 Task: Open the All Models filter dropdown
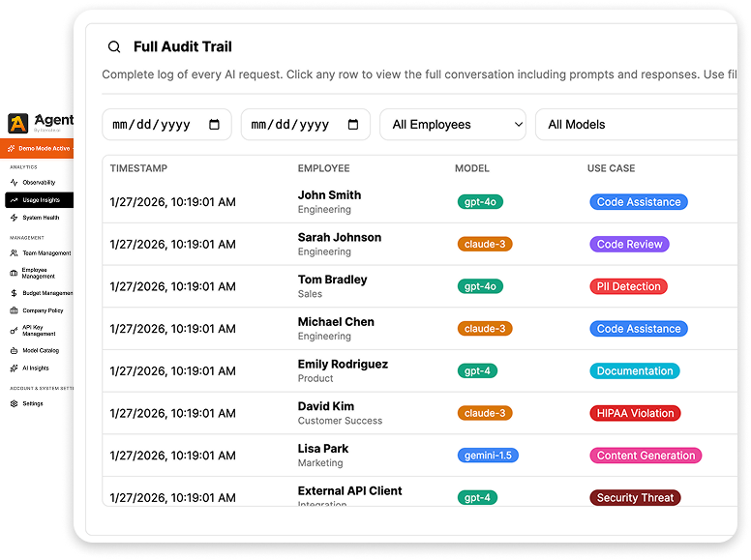(x=637, y=125)
